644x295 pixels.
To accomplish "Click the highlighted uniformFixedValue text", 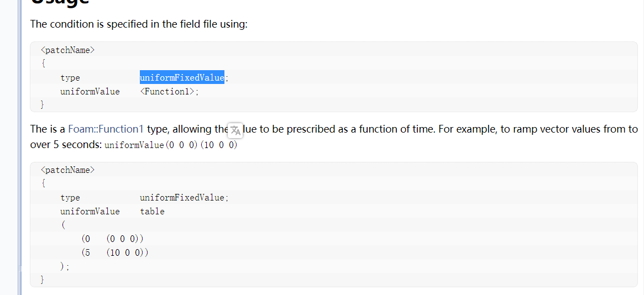I will [x=182, y=77].
